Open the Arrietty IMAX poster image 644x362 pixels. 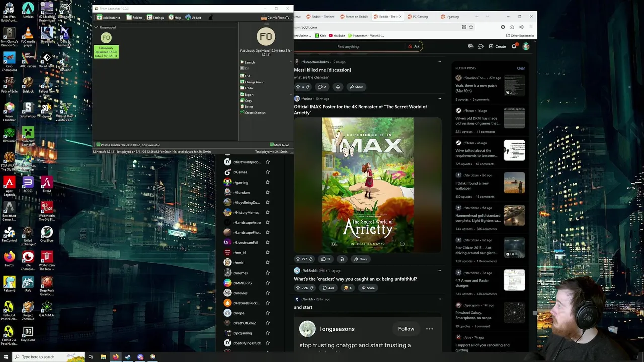368,185
